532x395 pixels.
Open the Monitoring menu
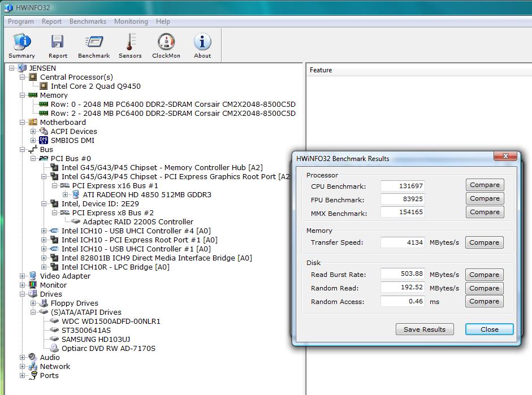131,21
